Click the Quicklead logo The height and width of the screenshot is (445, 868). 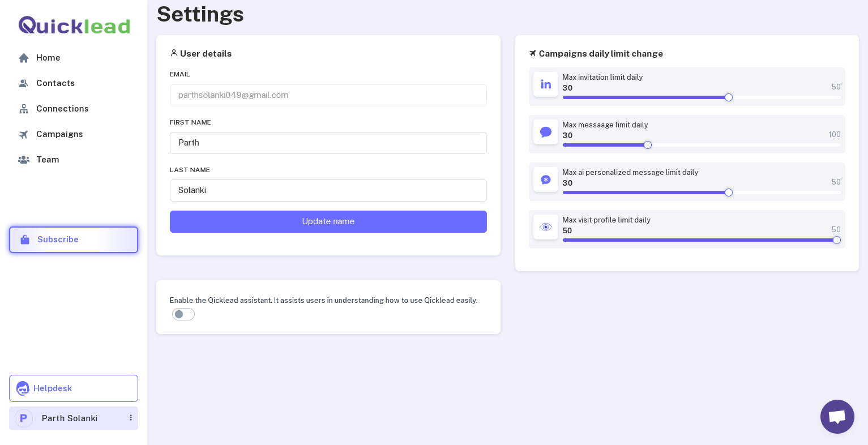pyautogui.click(x=74, y=25)
